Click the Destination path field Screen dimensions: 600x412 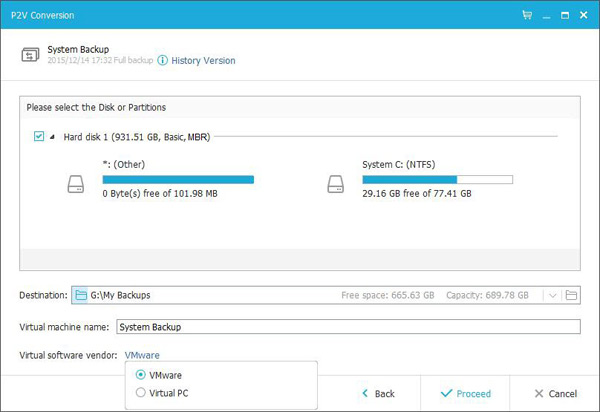[326, 295]
